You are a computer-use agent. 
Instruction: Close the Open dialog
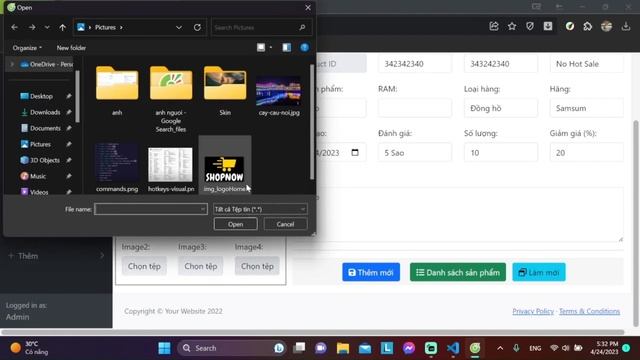[308, 7]
